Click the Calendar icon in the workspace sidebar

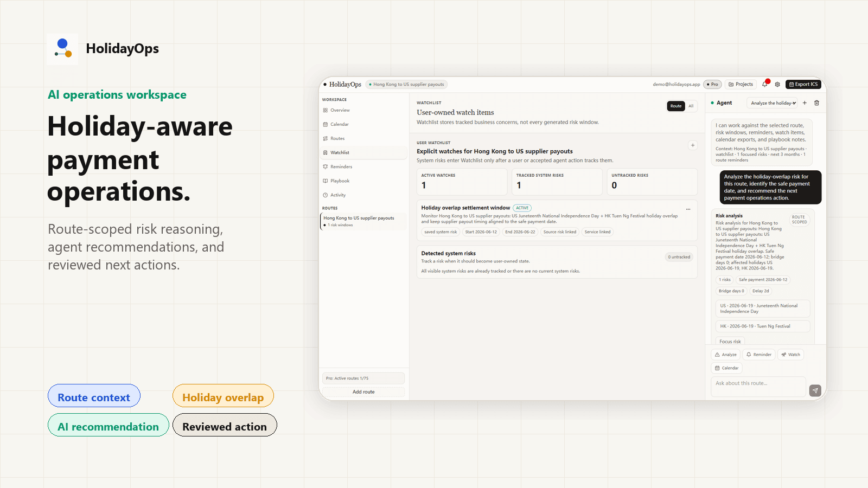coord(325,124)
